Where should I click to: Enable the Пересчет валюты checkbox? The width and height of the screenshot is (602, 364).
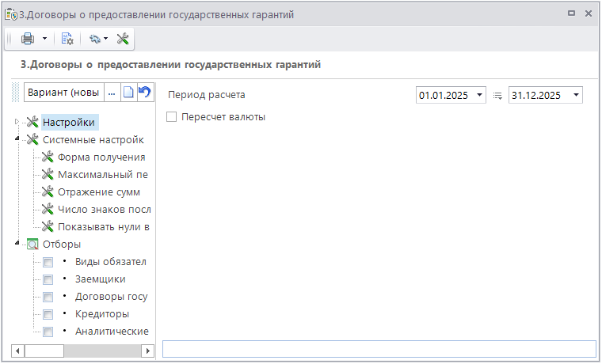(172, 116)
